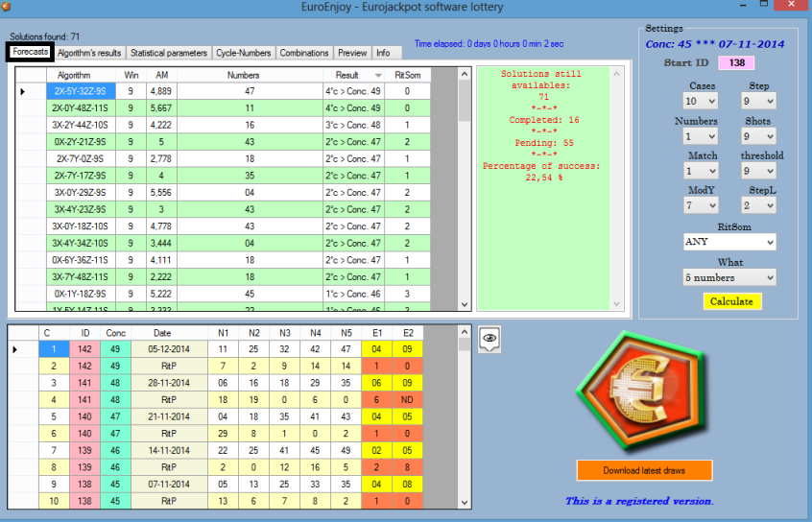Click the Start ID input field
812x522 pixels.
[x=736, y=62]
